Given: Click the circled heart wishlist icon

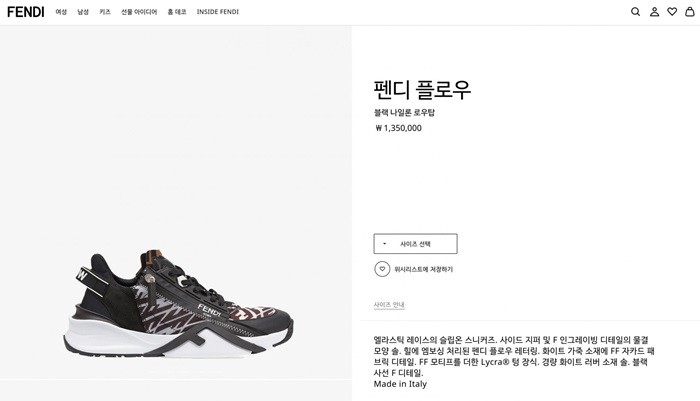Looking at the screenshot, I should (382, 269).
